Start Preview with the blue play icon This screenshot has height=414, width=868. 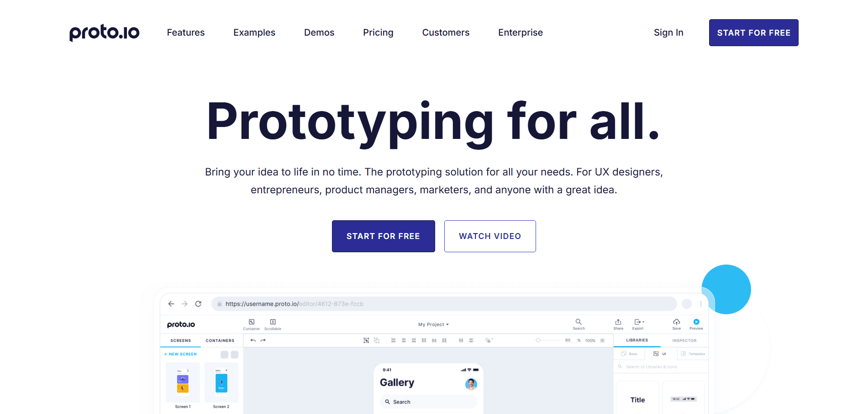(x=696, y=322)
